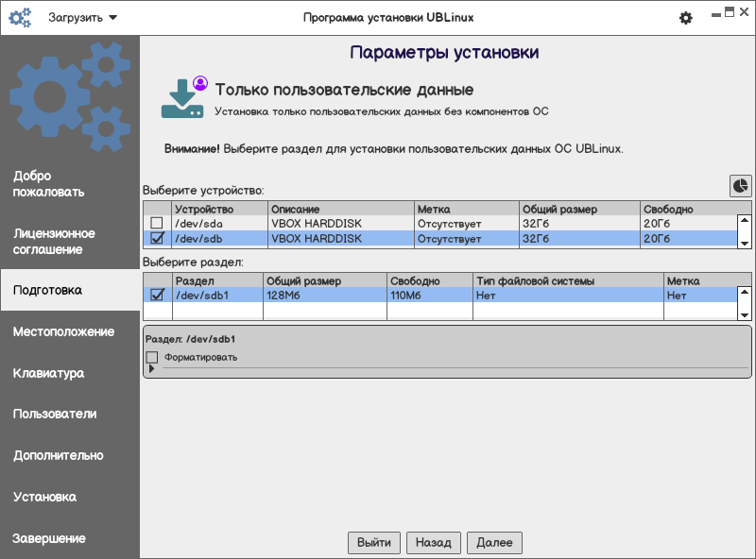
Task: Minimize the installer window
Action: click(716, 15)
